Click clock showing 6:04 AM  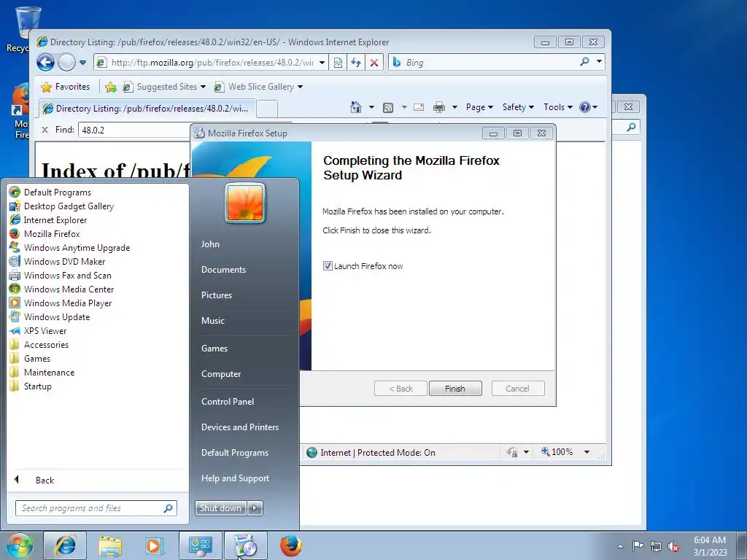[x=710, y=546]
